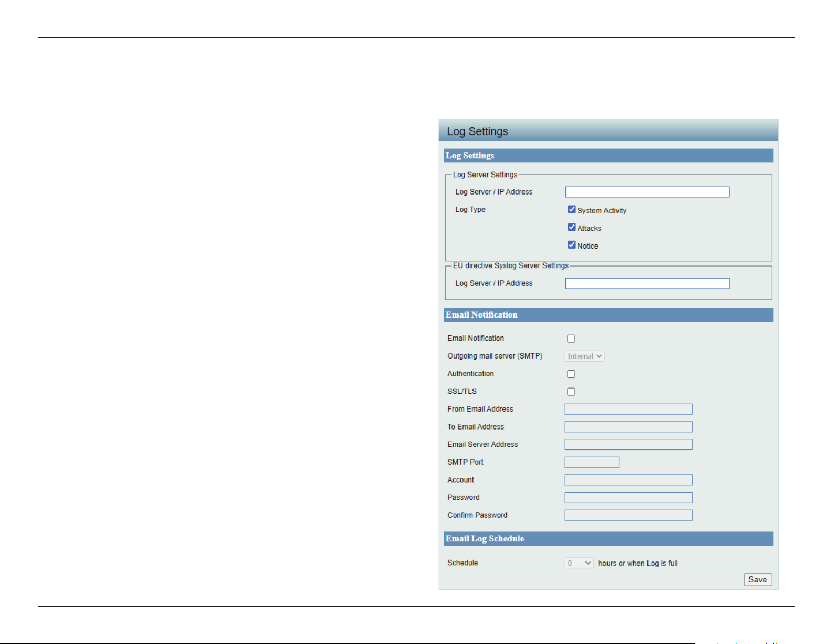Click the Save button
The image size is (833, 644).
pyautogui.click(x=758, y=579)
